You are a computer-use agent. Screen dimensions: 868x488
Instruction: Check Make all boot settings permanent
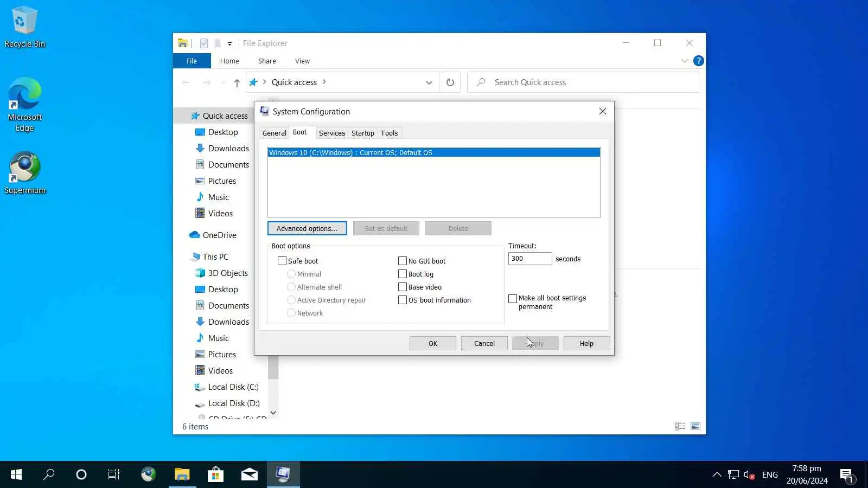coord(513,299)
